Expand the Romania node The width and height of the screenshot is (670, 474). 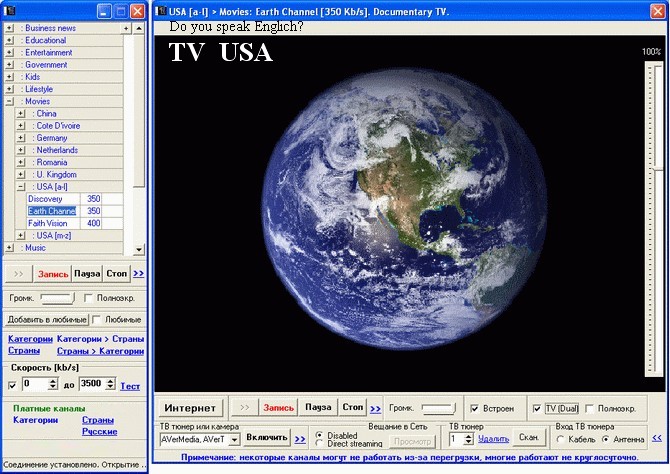21,162
